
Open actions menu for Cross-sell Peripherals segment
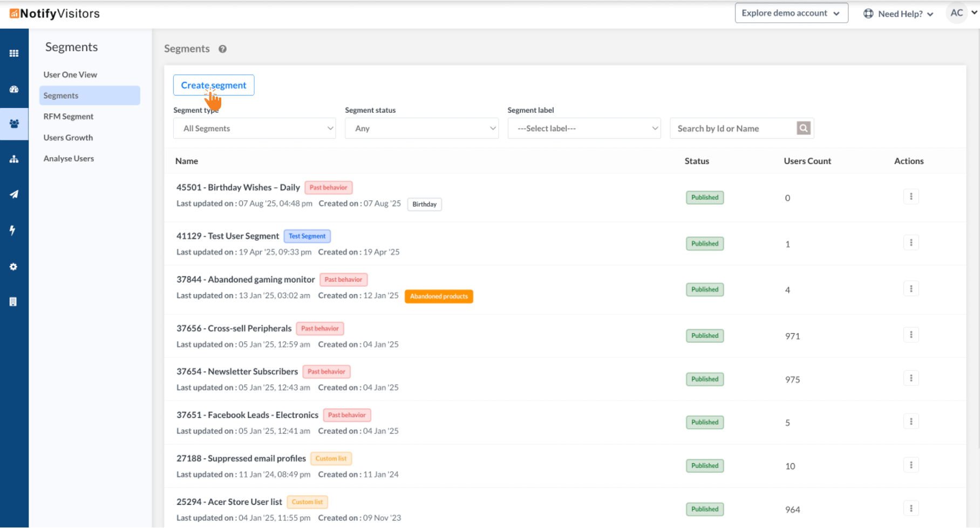[911, 335]
